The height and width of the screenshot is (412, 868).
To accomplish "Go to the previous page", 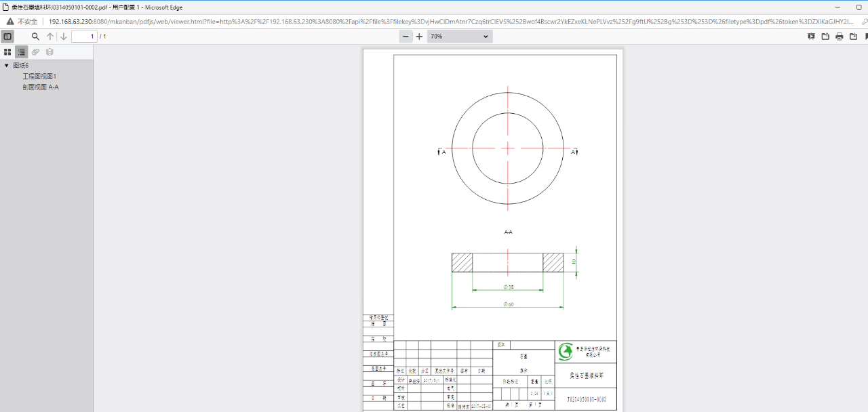I will click(50, 37).
